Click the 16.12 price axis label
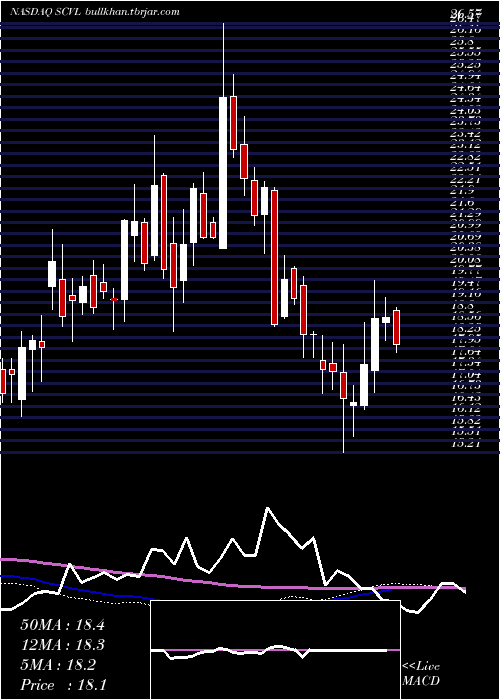Viewport: 500px width, 700px height. coord(466,409)
